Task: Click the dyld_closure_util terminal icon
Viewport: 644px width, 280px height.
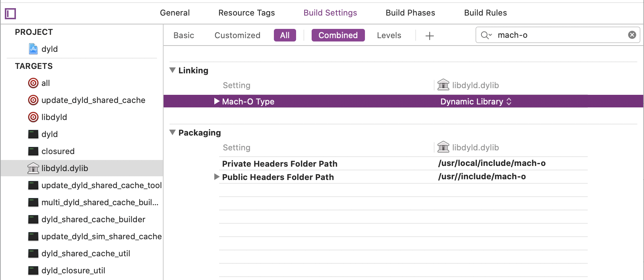Action: (x=33, y=270)
